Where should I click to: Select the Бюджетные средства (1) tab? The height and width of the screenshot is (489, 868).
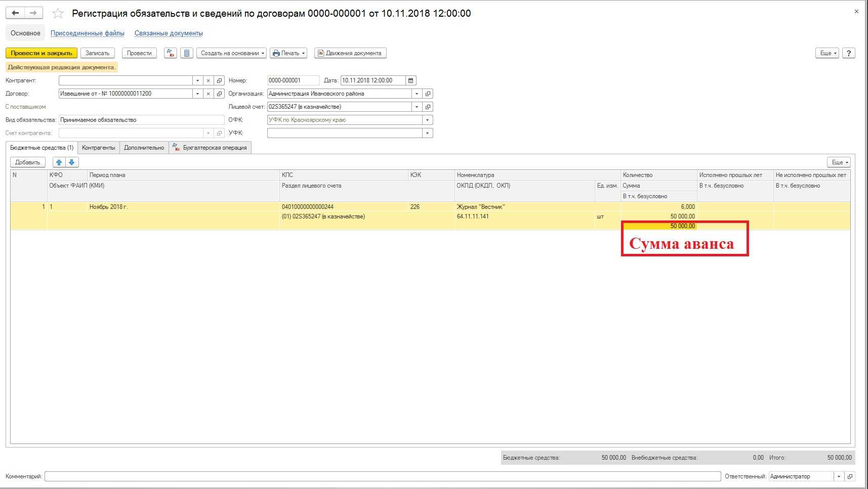pyautogui.click(x=42, y=148)
